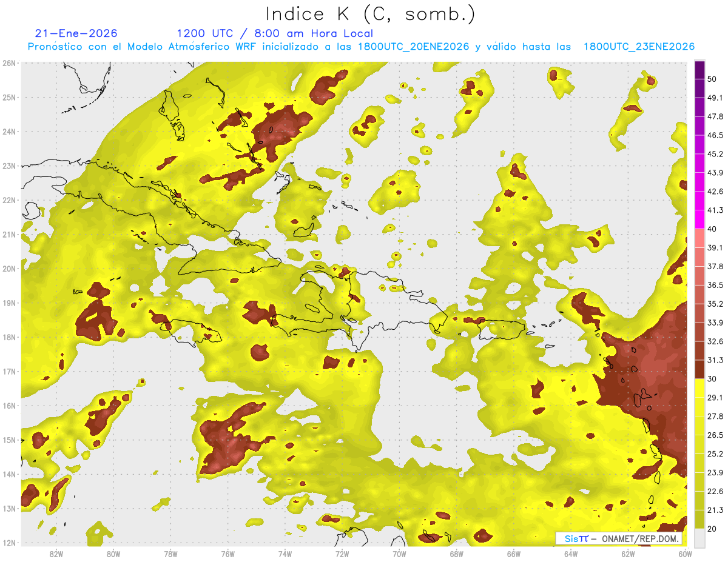Click the gray swatch below 20 on colorbar
This screenshot has height=562, width=728.
coord(699,537)
